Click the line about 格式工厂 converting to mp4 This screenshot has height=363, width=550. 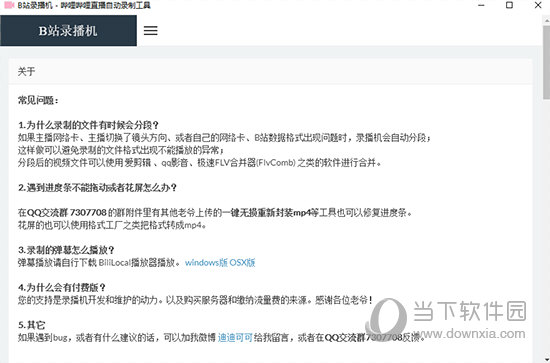tap(112, 225)
